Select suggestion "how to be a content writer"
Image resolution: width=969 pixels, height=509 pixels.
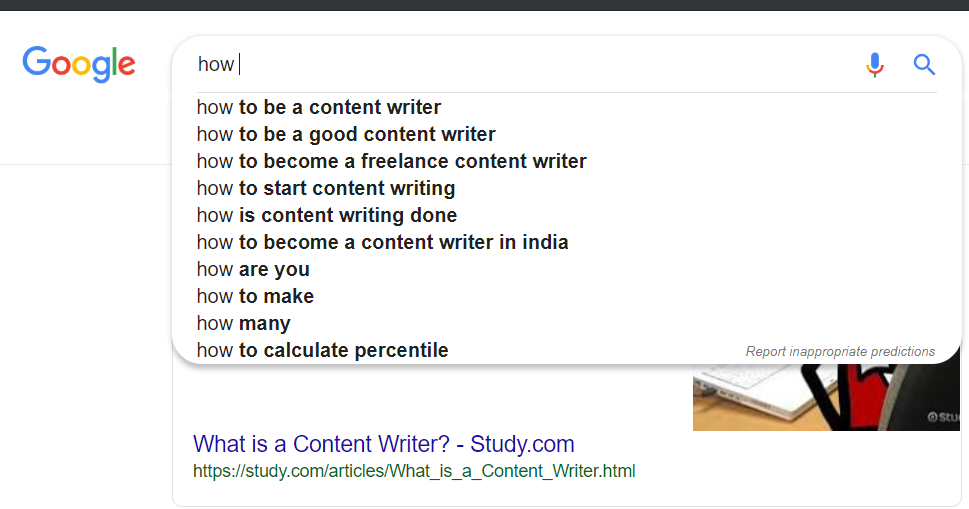319,107
